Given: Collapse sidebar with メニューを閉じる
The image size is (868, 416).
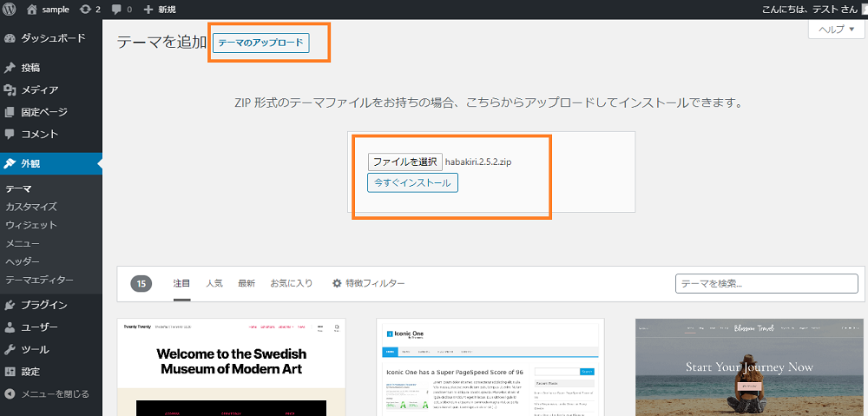Looking at the screenshot, I should click(54, 393).
